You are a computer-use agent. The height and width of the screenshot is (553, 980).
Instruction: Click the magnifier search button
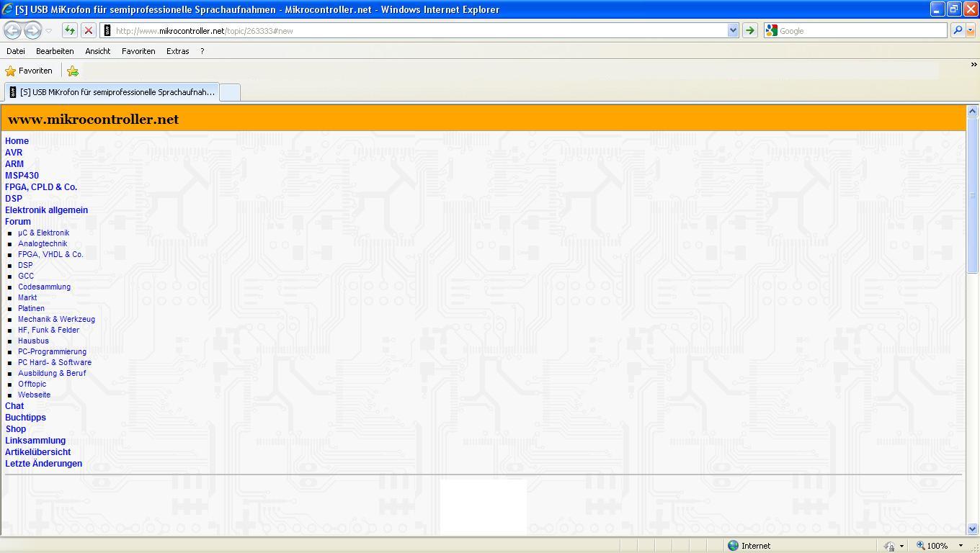(958, 30)
